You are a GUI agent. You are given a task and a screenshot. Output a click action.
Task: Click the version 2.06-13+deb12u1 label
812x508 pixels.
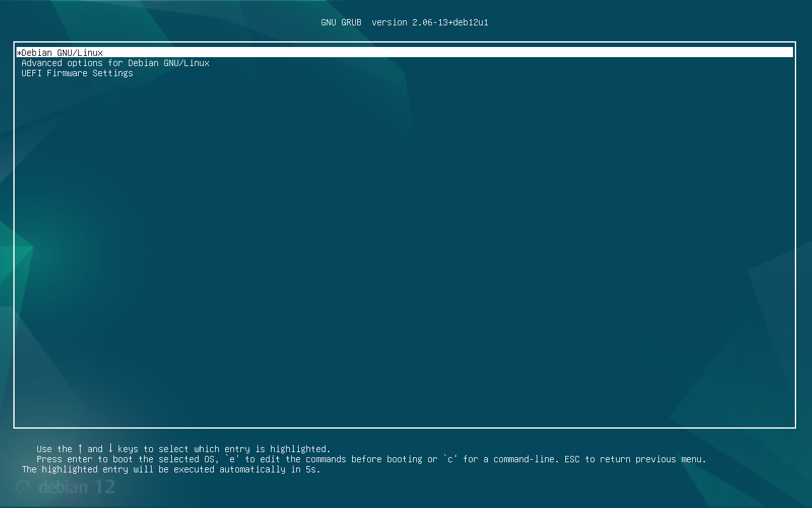[430, 22]
